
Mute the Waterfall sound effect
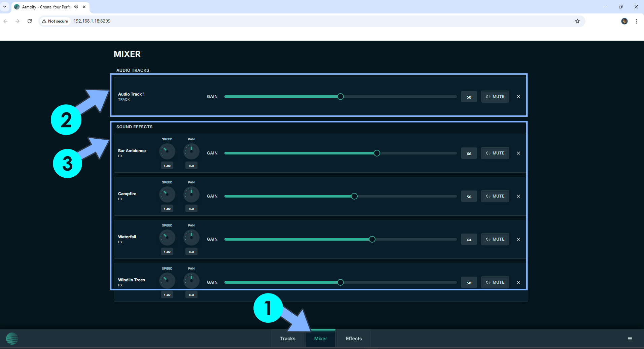pos(495,239)
